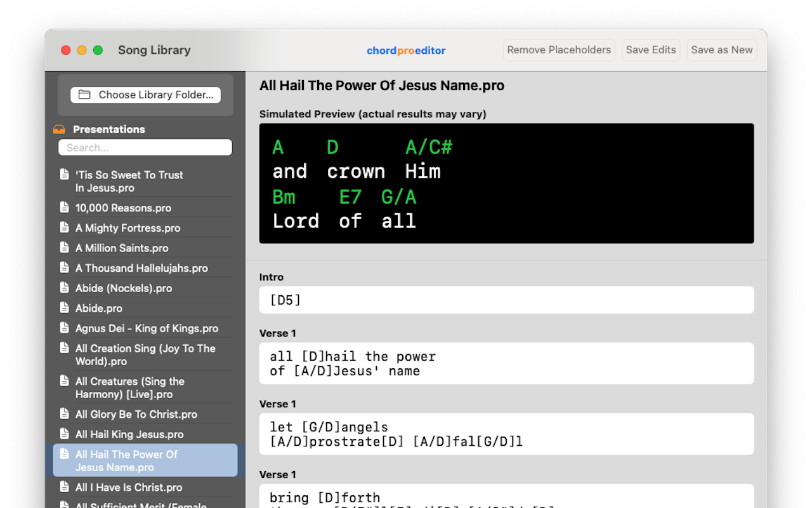The image size is (812, 508).
Task: Click Save Edits in the toolbar
Action: 651,50
